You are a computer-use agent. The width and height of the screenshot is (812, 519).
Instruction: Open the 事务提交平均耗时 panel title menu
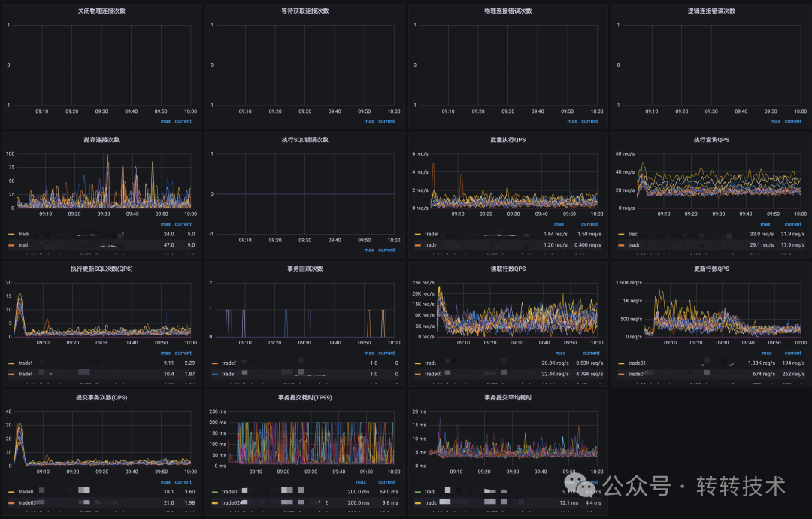point(508,398)
